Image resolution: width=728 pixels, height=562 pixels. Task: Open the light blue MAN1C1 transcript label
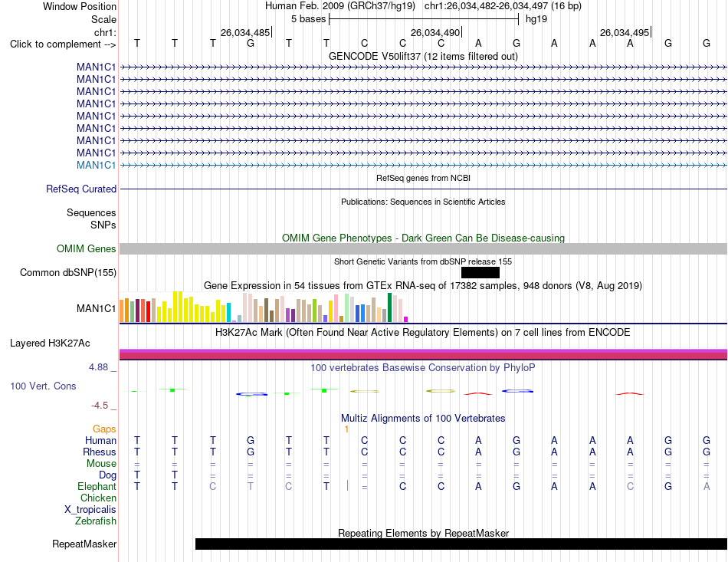pyautogui.click(x=96, y=165)
